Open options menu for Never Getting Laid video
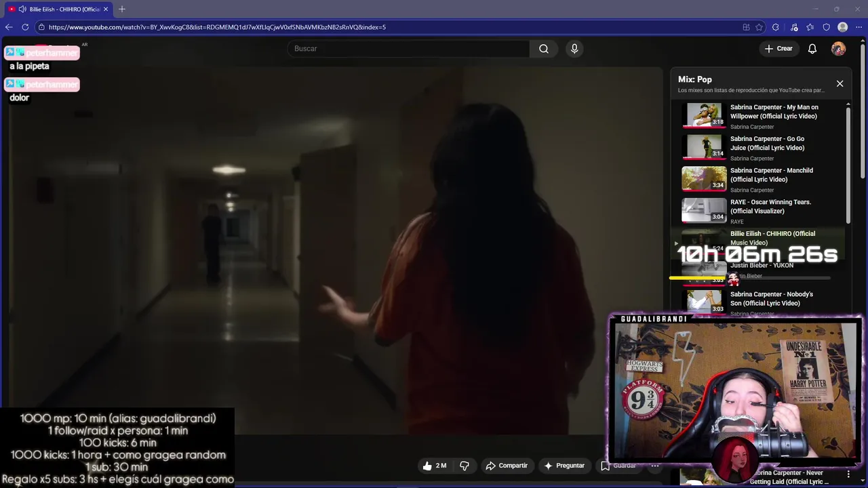Image resolution: width=868 pixels, height=488 pixels. coord(848,474)
